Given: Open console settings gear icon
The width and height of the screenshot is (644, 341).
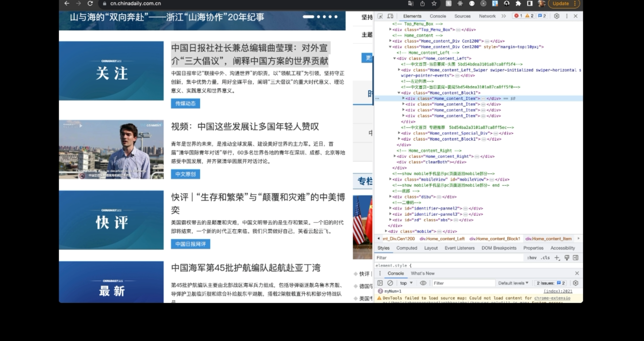Looking at the screenshot, I should pos(575,283).
